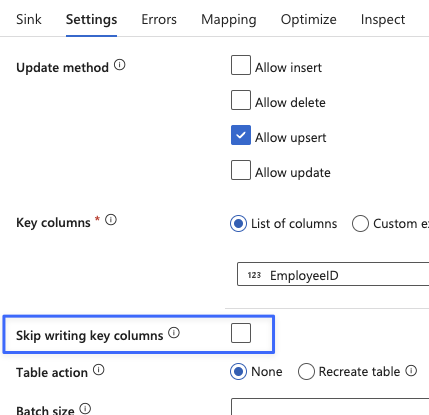Click into the Batch size input field
The height and width of the screenshot is (415, 429).
(x=330, y=407)
